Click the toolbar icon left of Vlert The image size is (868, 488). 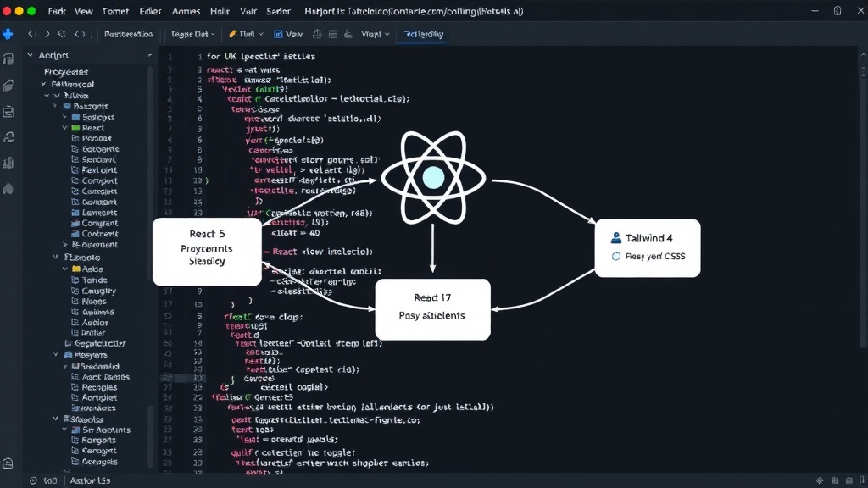pyautogui.click(x=348, y=34)
